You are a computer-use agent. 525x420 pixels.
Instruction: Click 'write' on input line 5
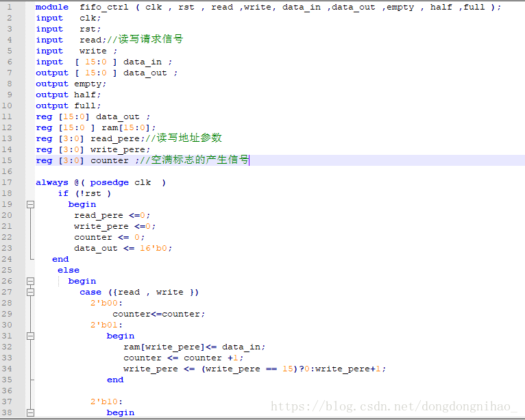pos(93,51)
